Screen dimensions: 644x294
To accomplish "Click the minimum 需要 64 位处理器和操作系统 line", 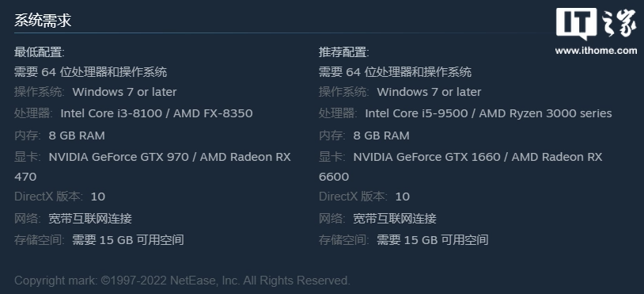I will point(91,72).
